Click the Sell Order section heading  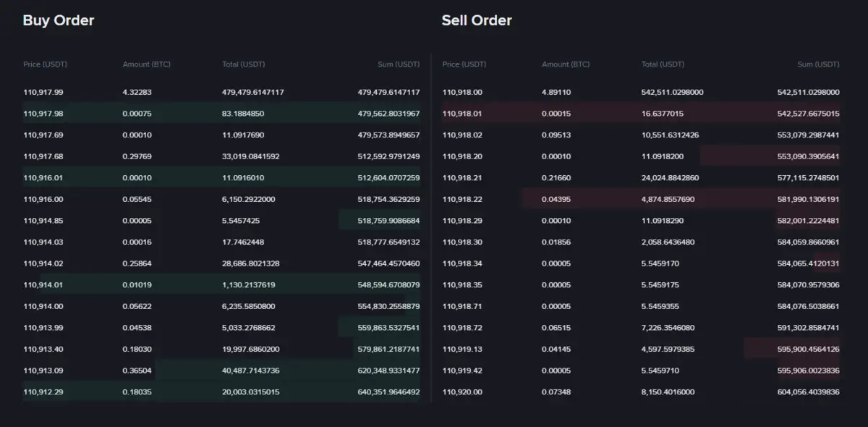coord(477,20)
